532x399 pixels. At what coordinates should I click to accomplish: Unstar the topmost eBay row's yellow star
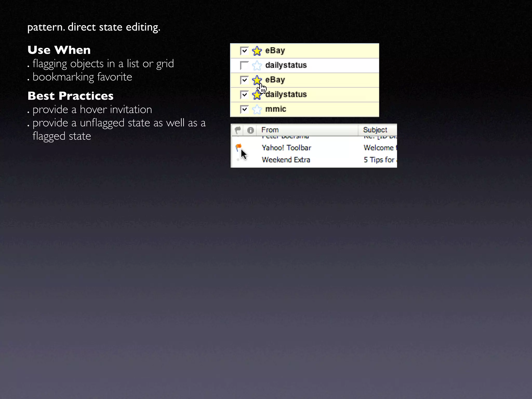point(257,51)
